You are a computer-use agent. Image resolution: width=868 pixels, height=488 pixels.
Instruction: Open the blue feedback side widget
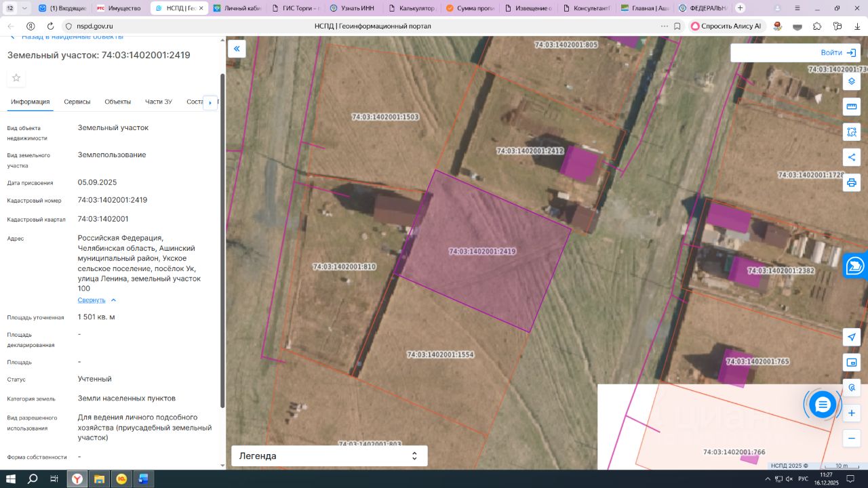(856, 265)
